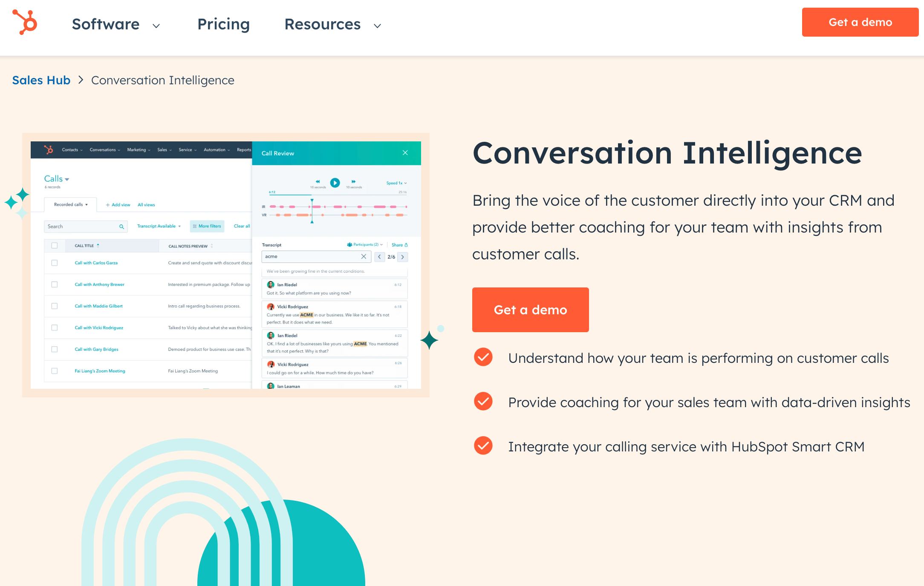Click the orange Get a demo CTA button
Screen dimensions: 924x586
coord(531,310)
